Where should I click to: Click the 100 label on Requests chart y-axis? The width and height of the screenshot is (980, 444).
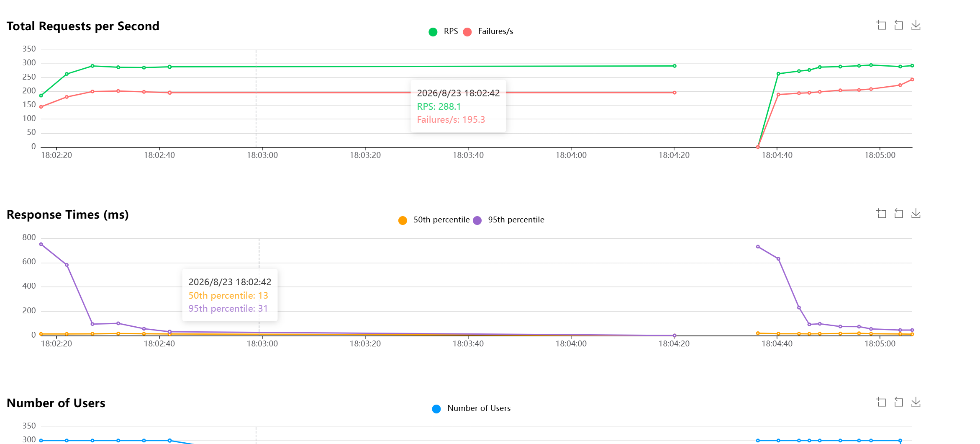29,119
